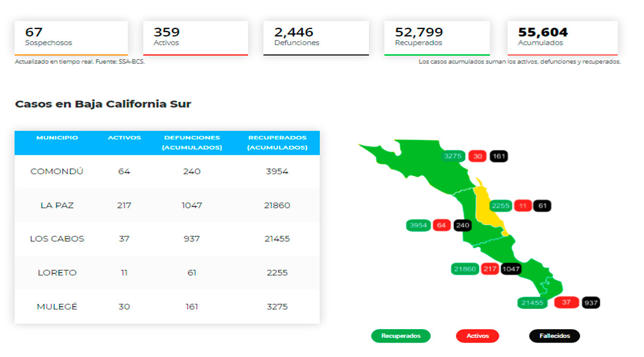The width and height of the screenshot is (644, 357).
Task: Click black map badge 240
Action: 463,226
